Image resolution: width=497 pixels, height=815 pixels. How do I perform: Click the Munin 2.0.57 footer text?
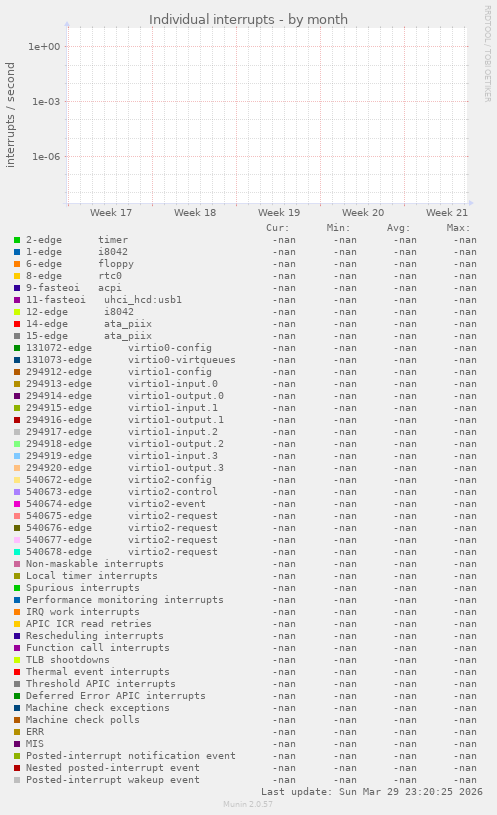(248, 804)
